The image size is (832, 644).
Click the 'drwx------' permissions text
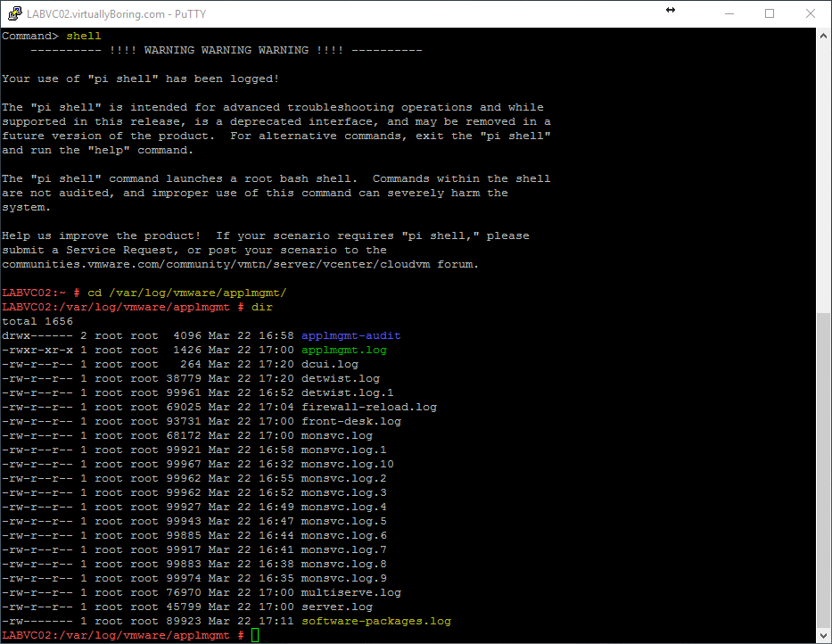(37, 335)
